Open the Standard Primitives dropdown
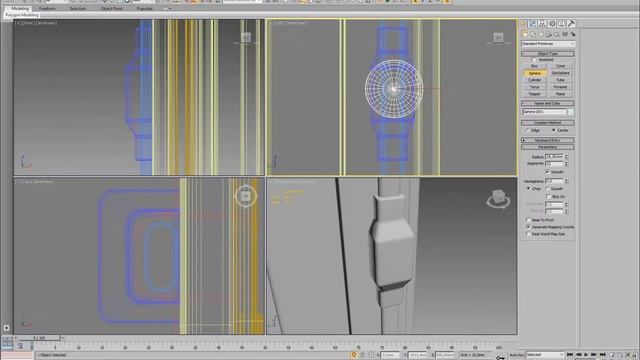 pos(548,44)
